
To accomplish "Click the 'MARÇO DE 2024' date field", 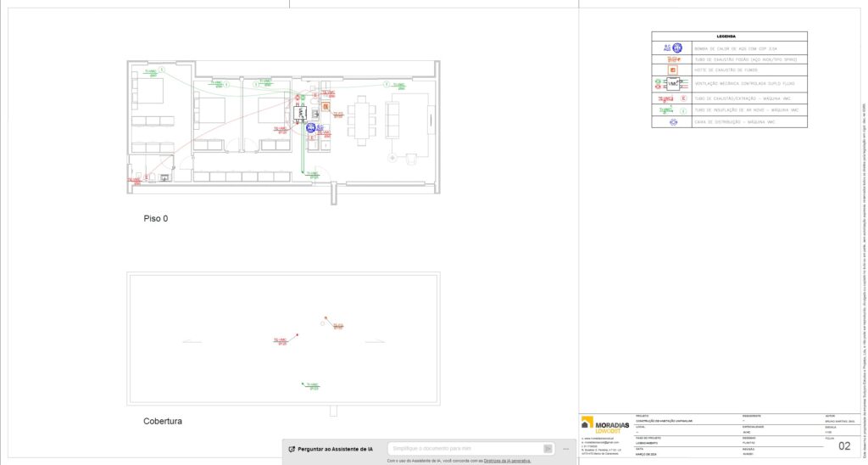I will (x=645, y=454).
